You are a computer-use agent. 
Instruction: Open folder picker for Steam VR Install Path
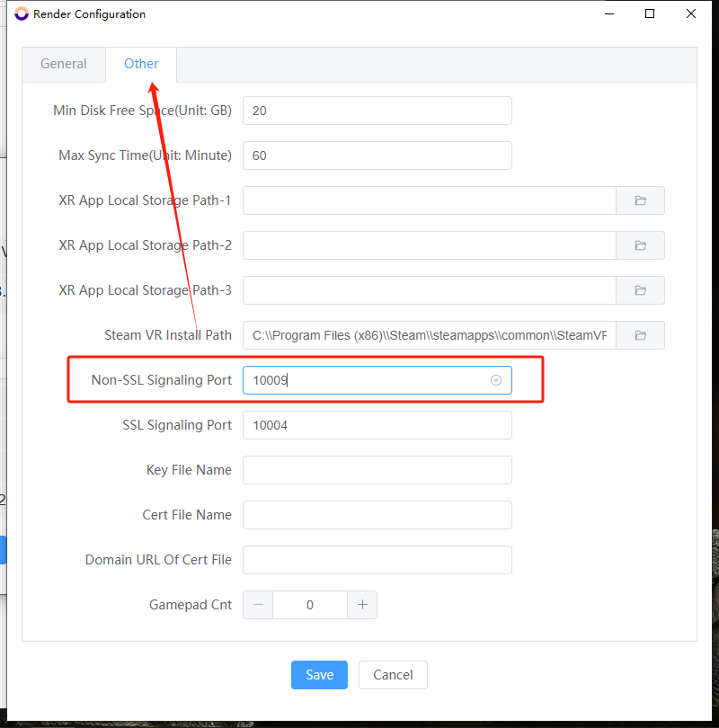(640, 335)
